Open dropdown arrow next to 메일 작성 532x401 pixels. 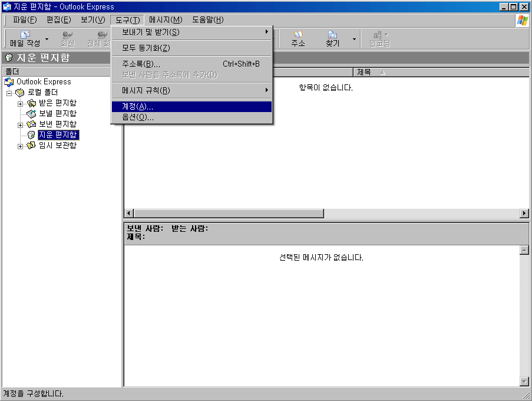click(x=47, y=39)
